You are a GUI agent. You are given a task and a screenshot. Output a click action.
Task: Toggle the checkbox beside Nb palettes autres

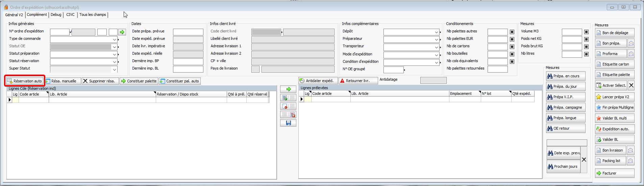point(512,32)
